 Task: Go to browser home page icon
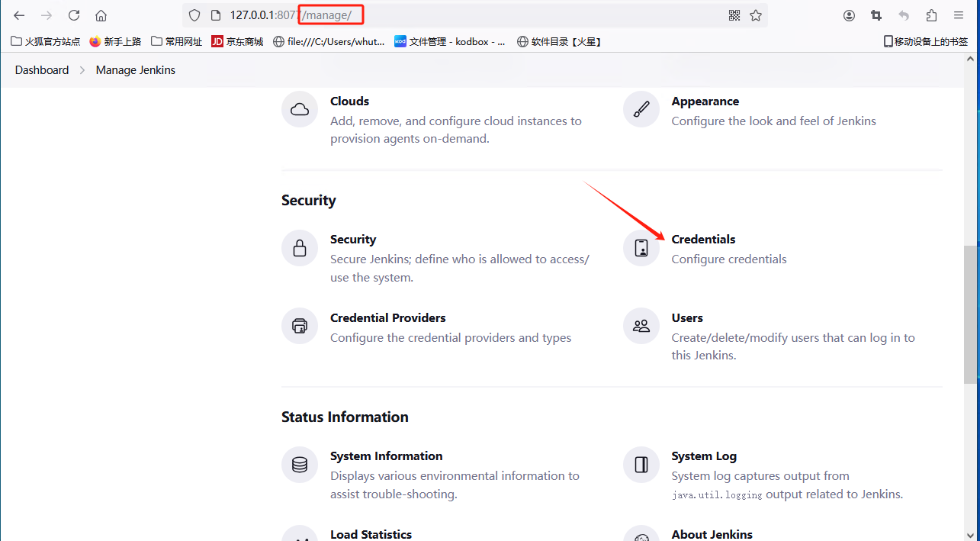[101, 15]
